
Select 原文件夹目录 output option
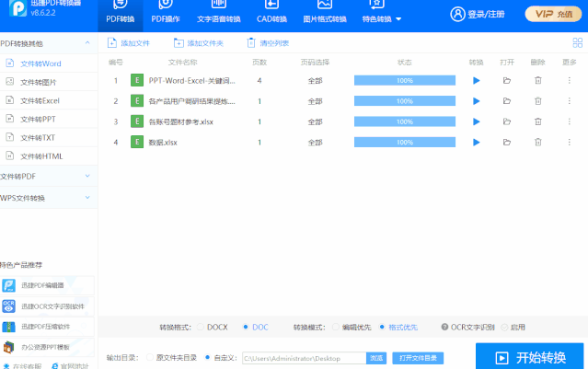click(x=171, y=358)
